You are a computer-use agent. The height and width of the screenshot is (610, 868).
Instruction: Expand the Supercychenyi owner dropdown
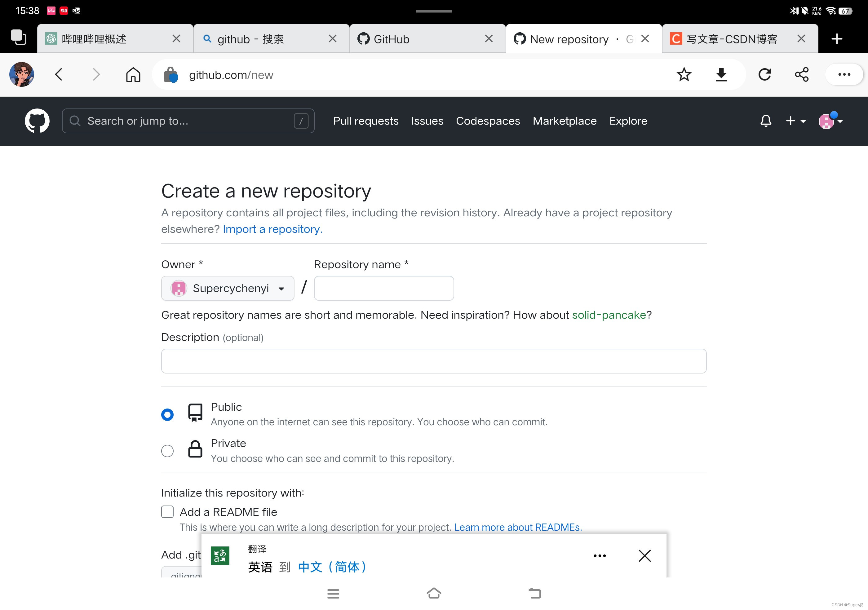tap(228, 288)
